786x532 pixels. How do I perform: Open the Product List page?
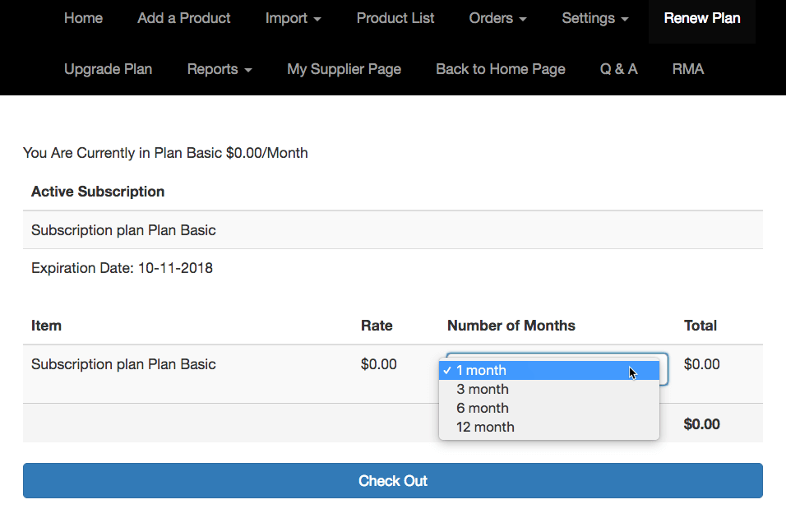click(395, 18)
